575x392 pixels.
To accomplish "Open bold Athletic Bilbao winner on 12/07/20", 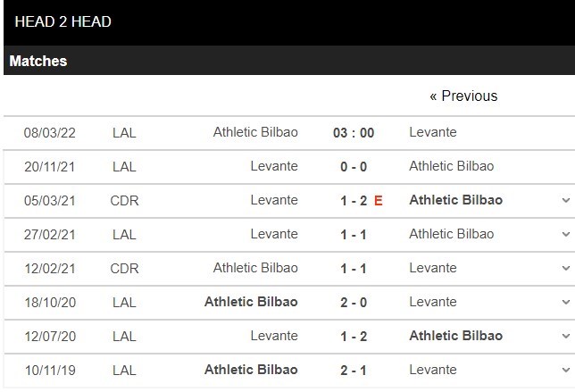I will [455, 336].
